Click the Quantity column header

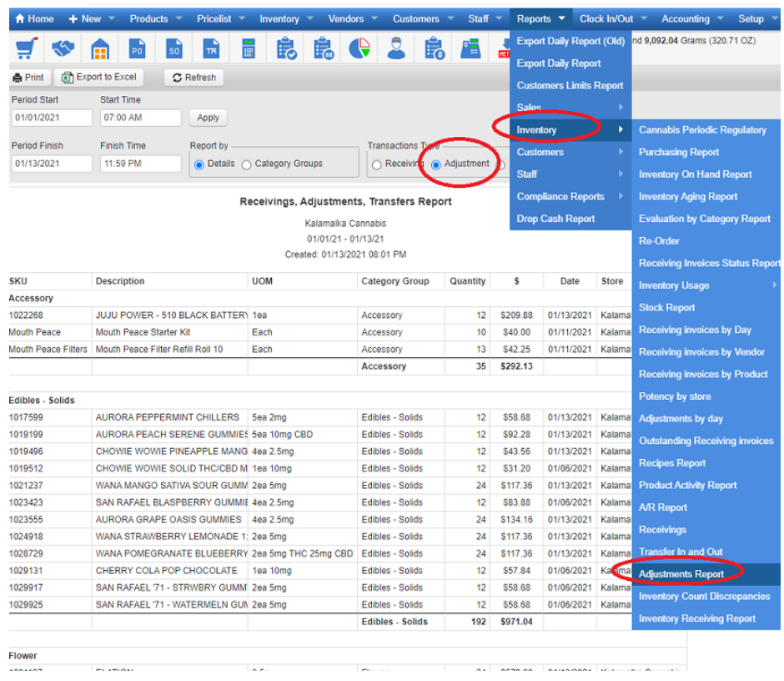click(x=468, y=281)
